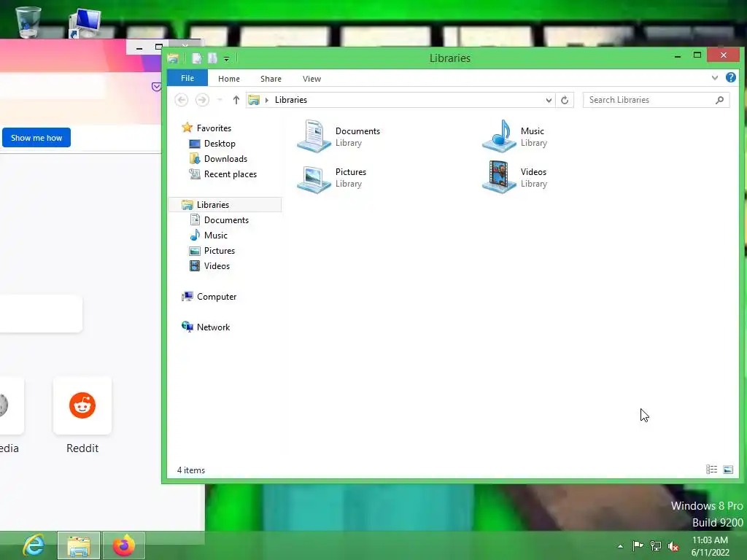Minimize the Firefox window

tap(139, 47)
